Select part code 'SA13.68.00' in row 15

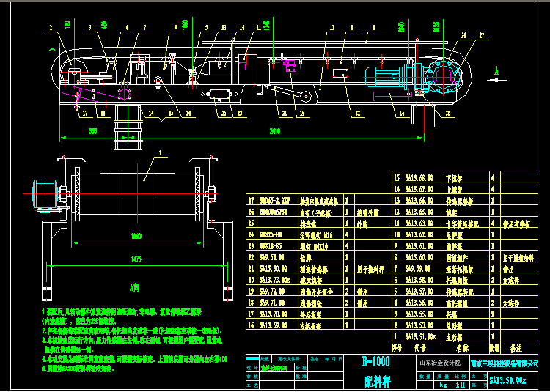(x=419, y=178)
